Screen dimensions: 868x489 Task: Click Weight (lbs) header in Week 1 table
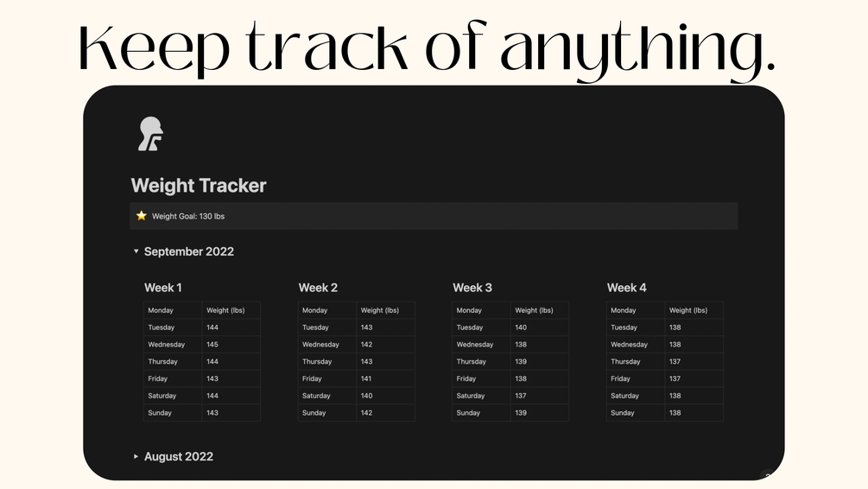coord(231,310)
